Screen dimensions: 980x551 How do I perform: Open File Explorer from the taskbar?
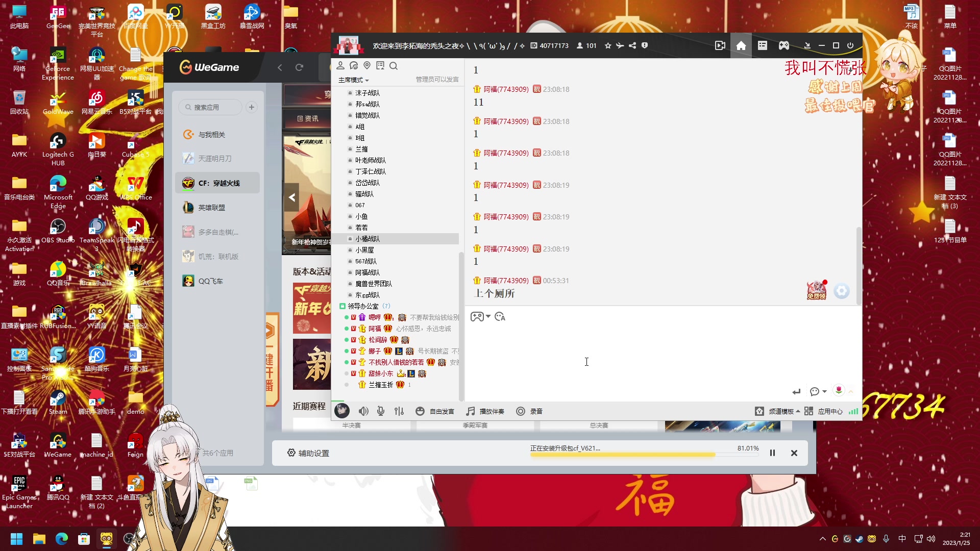(x=39, y=539)
